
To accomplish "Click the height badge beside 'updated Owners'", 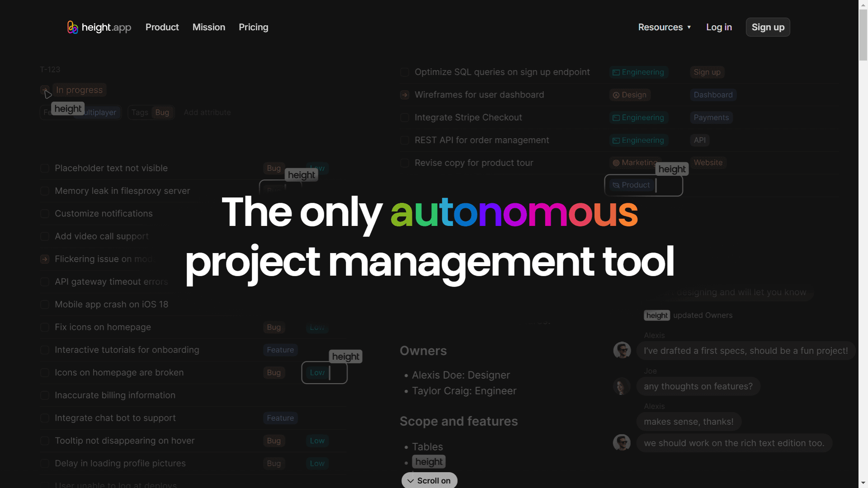I will point(657,315).
